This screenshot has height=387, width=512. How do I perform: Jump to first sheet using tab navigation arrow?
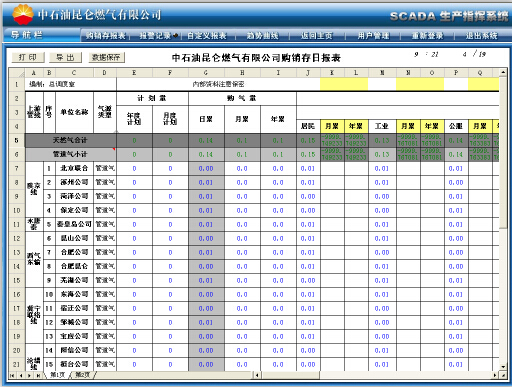click(x=12, y=375)
